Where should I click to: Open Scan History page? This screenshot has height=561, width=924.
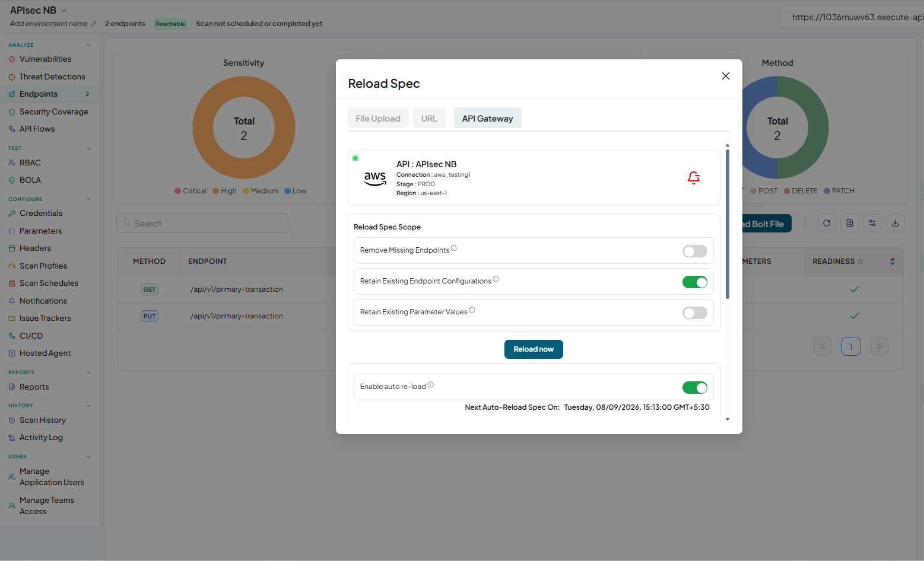click(x=42, y=420)
